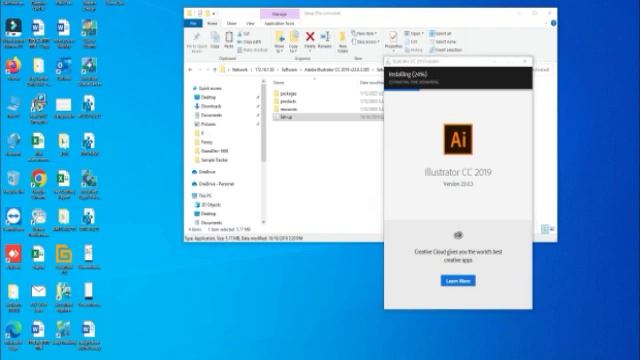This screenshot has height=360, width=640.
Task: Open the New item dropdown
Action: pos(364,33)
